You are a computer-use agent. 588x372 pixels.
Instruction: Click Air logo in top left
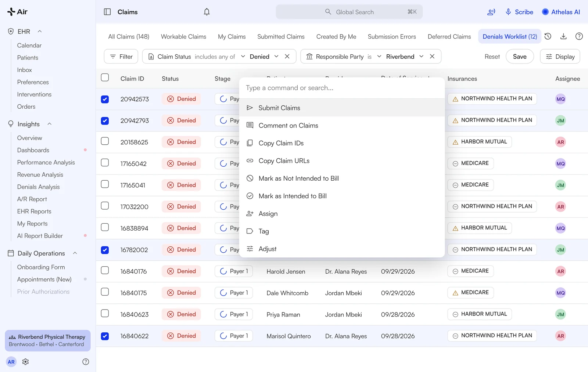(x=17, y=12)
